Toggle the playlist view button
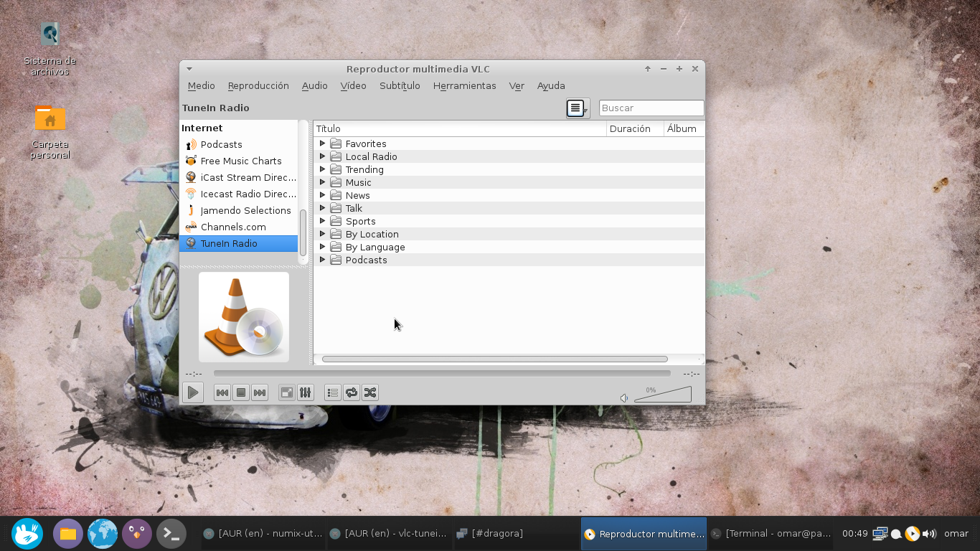 click(x=332, y=392)
